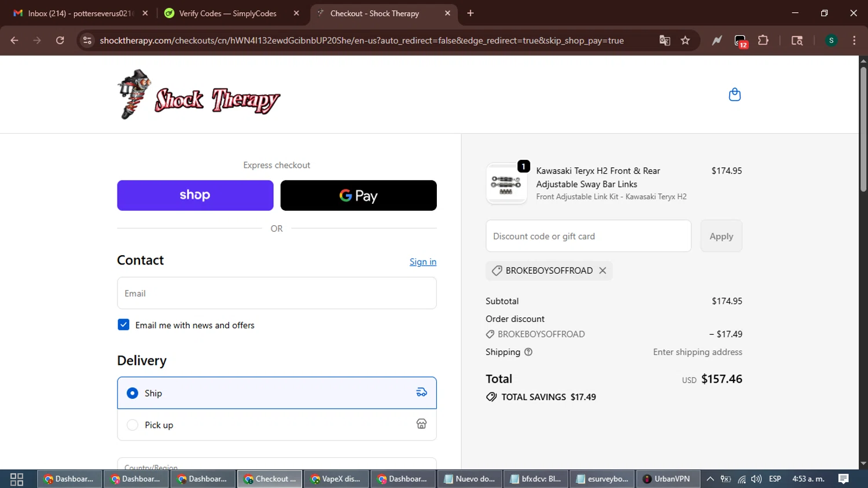Viewport: 868px width, 488px height.
Task: Close the Verify Codes — SimplyCodes tab
Action: pyautogui.click(x=296, y=13)
